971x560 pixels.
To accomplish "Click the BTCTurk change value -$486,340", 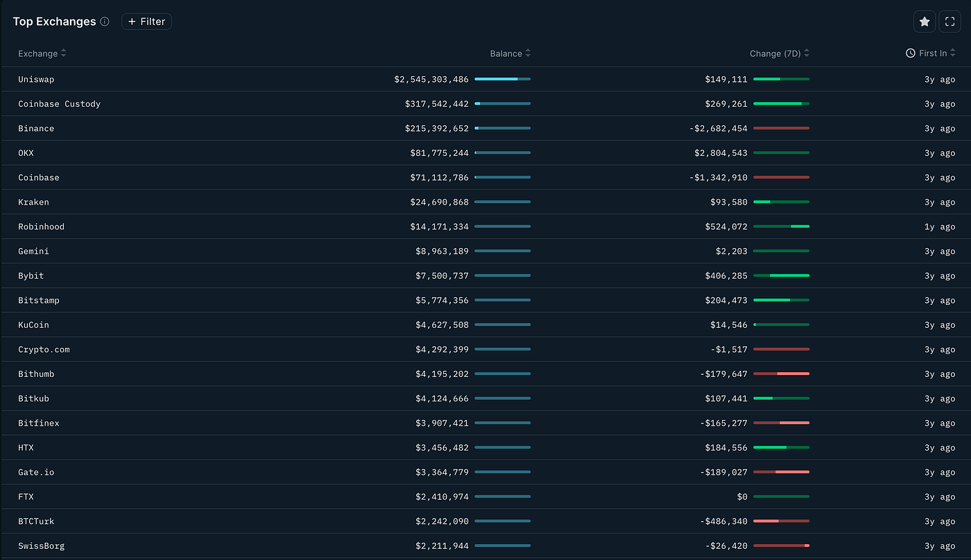I will pos(724,521).
